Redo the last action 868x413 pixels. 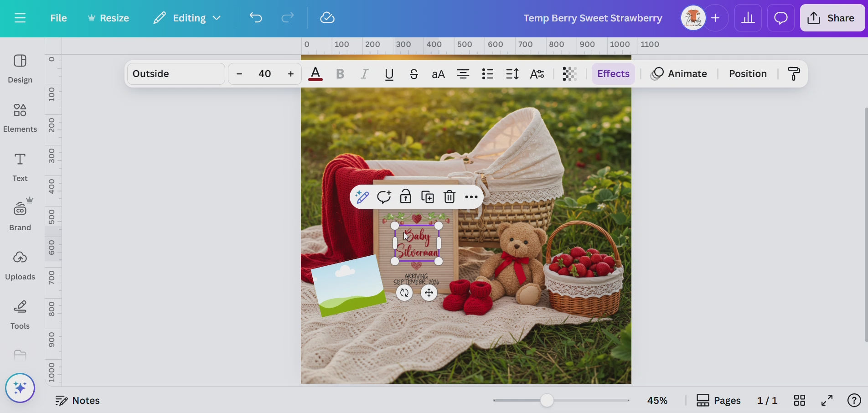click(287, 18)
